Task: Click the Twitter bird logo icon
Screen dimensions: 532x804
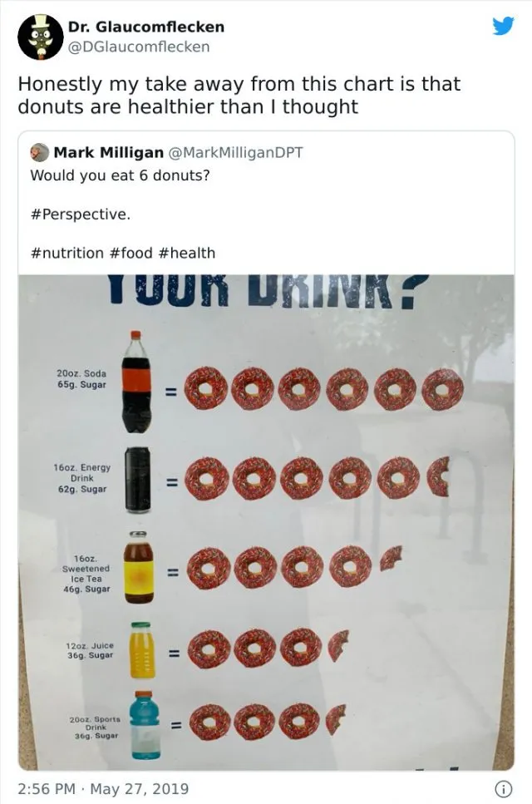Action: click(x=503, y=26)
